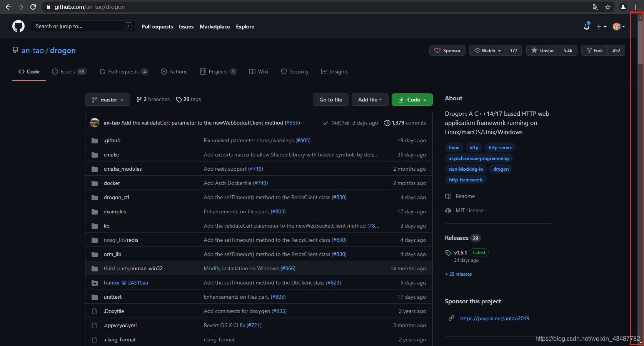Screen dimensions: 644x346
Task: Open the Projects tab
Action: (x=218, y=72)
